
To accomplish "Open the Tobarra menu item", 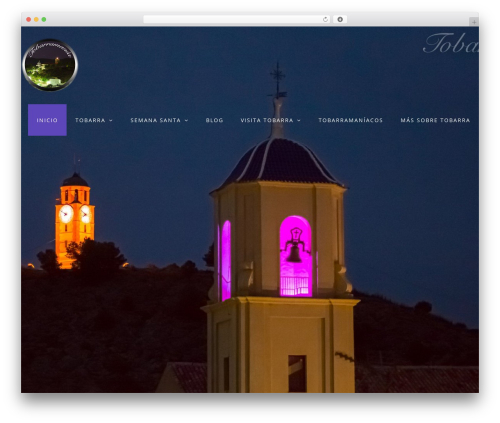I will click(x=90, y=120).
